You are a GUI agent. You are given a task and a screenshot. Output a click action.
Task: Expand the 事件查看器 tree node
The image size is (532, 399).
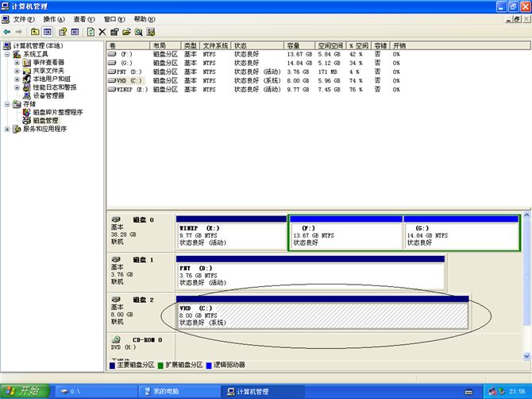tap(17, 62)
